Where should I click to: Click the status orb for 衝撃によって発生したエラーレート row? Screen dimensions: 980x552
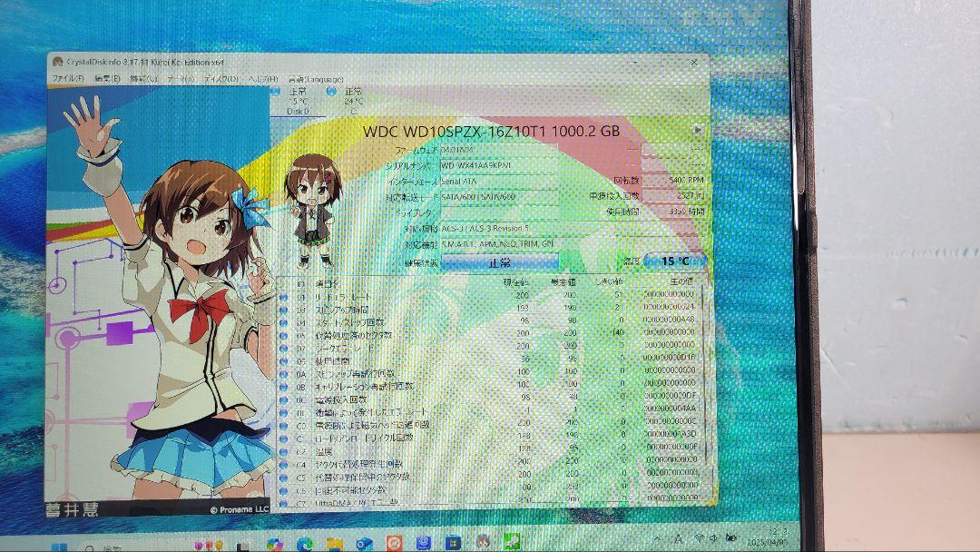(x=284, y=412)
